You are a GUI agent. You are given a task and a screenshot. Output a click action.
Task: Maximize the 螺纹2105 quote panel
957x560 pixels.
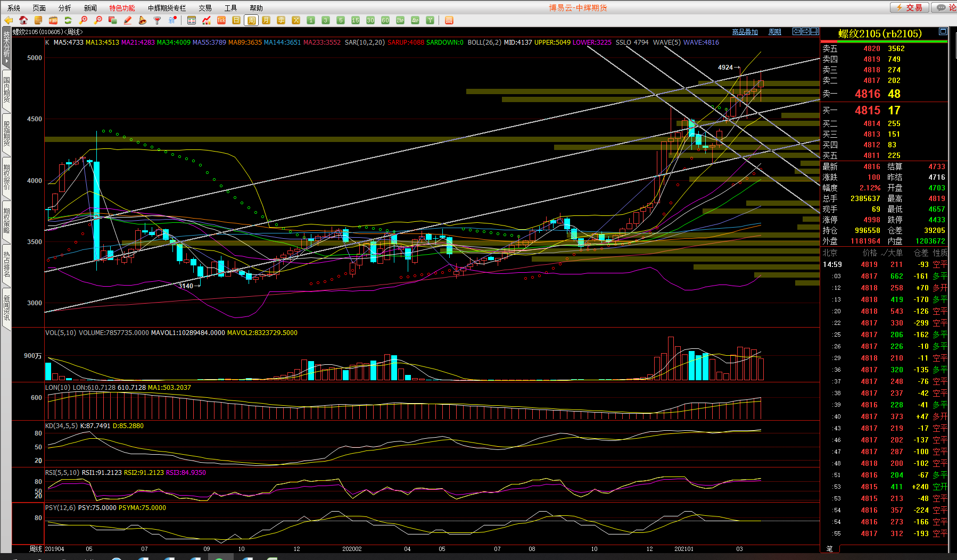coord(943,31)
